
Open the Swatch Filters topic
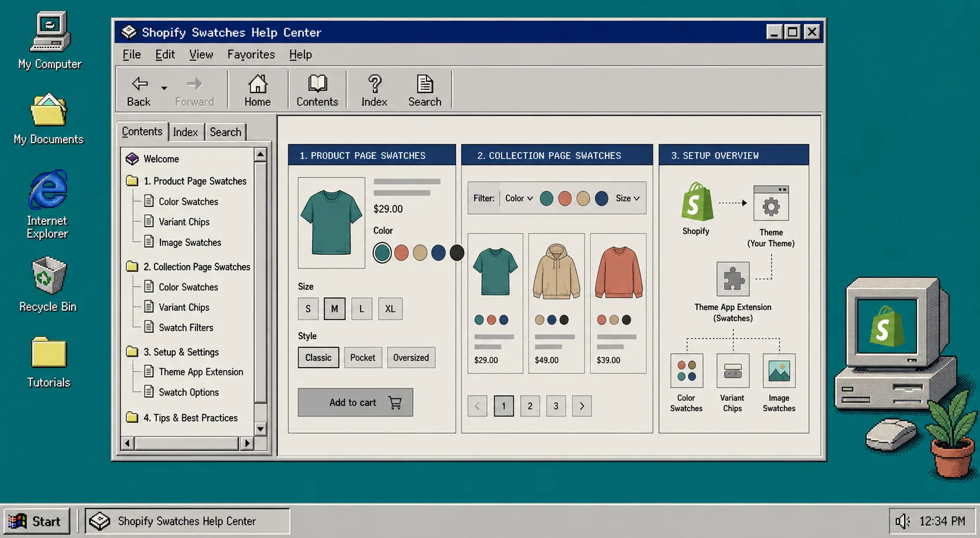point(186,328)
